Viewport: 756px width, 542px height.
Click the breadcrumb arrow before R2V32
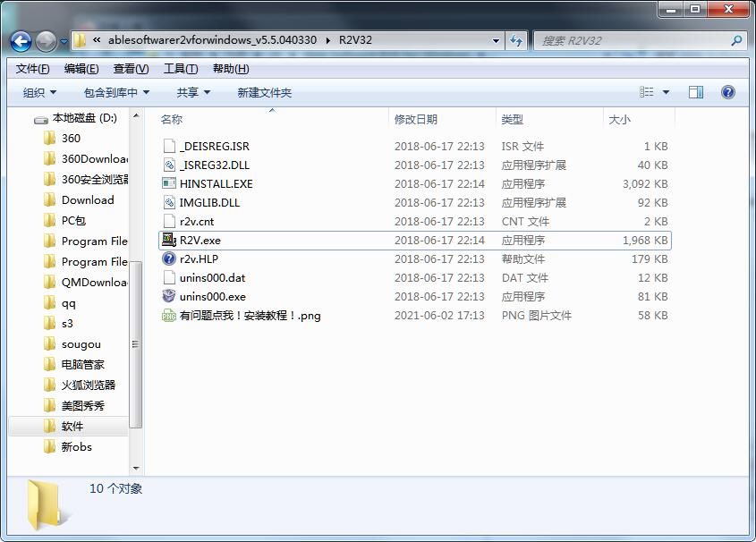pyautogui.click(x=327, y=40)
